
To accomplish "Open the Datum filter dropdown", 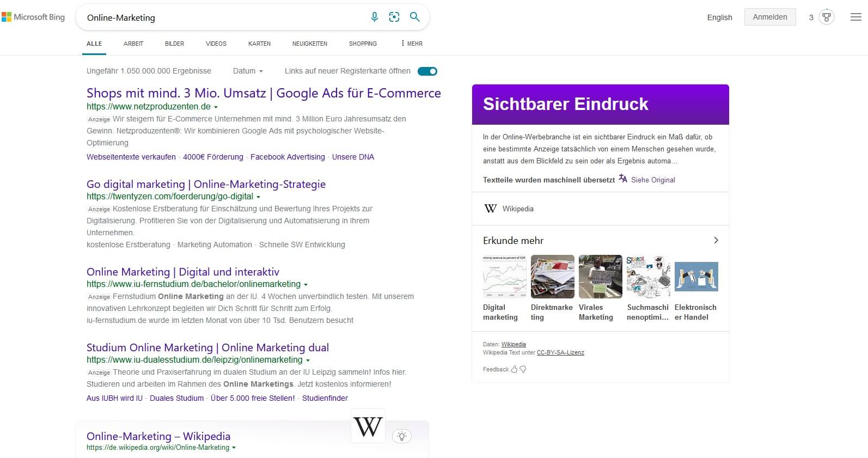I will click(x=248, y=71).
